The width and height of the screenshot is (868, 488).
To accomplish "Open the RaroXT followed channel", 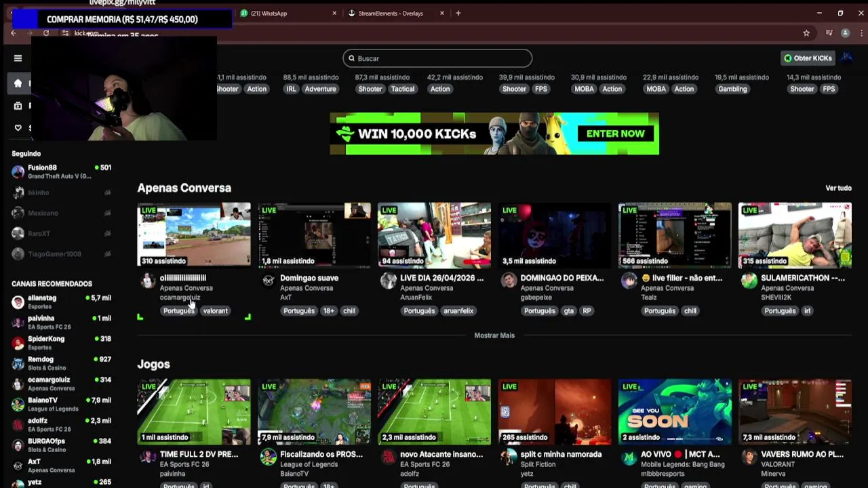I will coord(61,234).
